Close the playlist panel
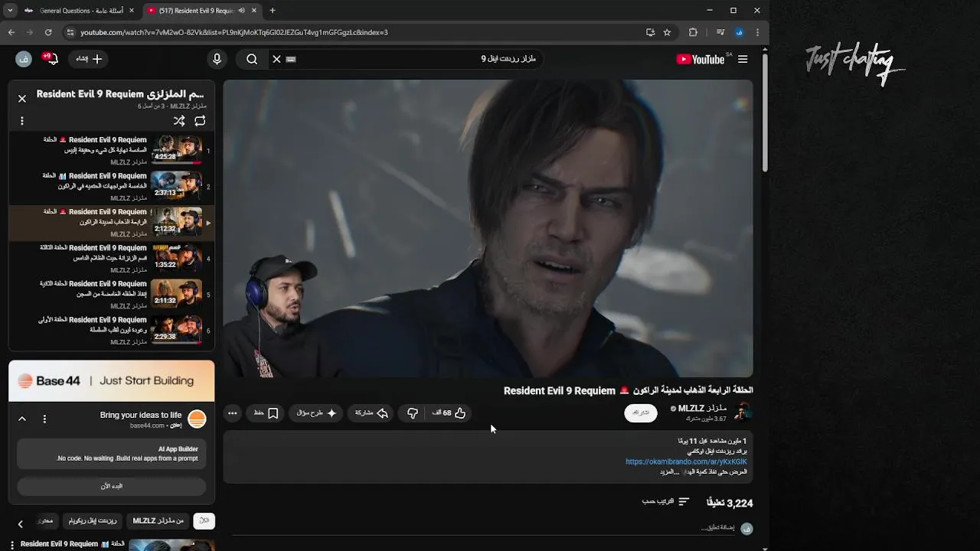This screenshot has width=980, height=551. (x=22, y=98)
